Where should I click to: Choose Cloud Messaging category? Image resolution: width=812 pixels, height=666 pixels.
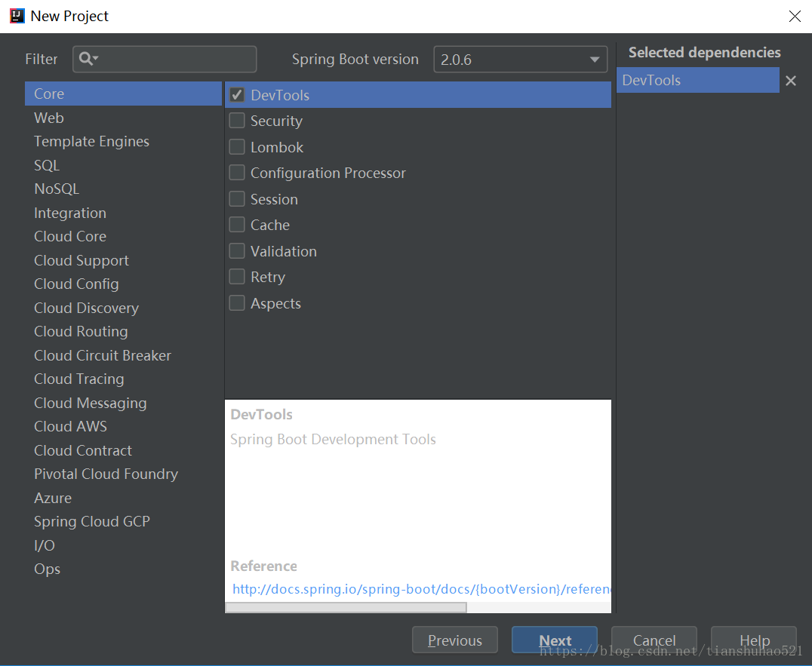tap(123, 403)
